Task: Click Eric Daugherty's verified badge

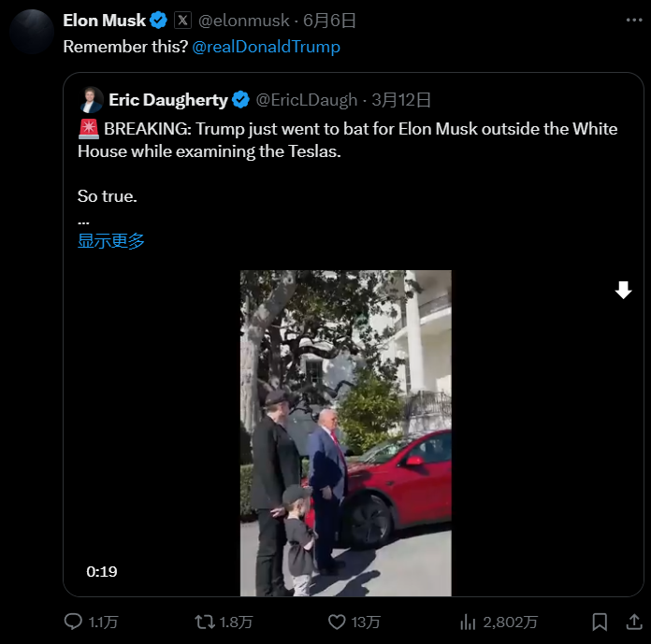Action: (241, 99)
